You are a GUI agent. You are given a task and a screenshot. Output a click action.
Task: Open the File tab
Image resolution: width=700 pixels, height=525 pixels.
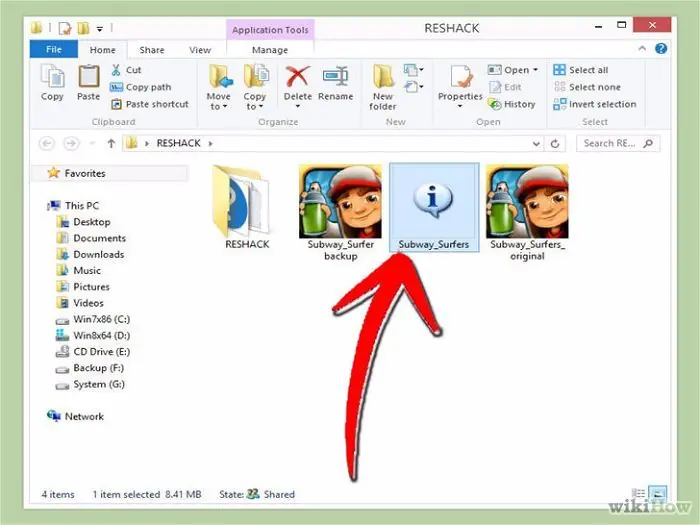(x=54, y=50)
